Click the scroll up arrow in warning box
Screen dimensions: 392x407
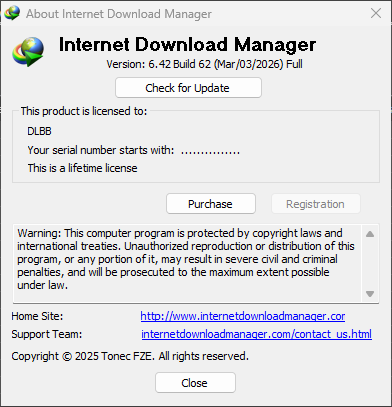coord(370,234)
